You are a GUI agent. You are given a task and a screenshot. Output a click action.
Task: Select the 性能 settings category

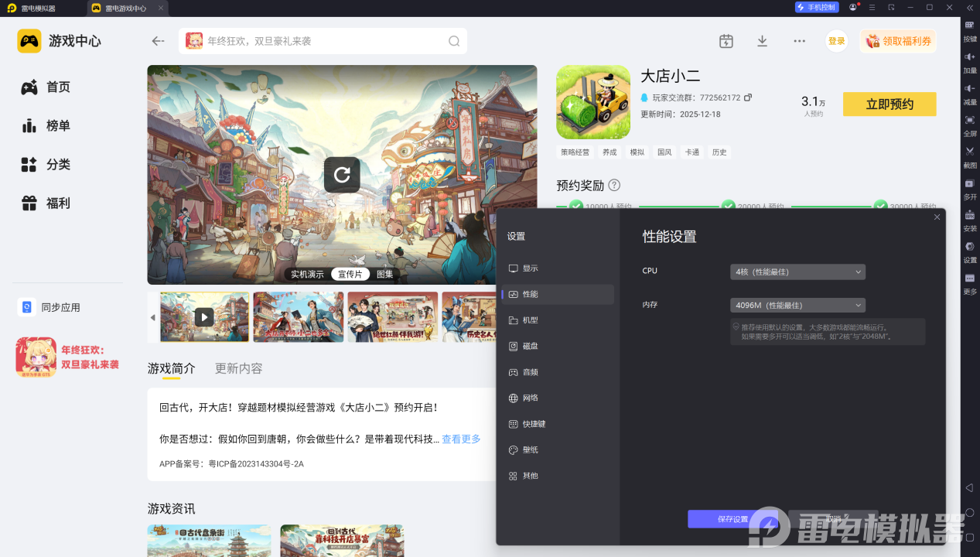tap(558, 294)
